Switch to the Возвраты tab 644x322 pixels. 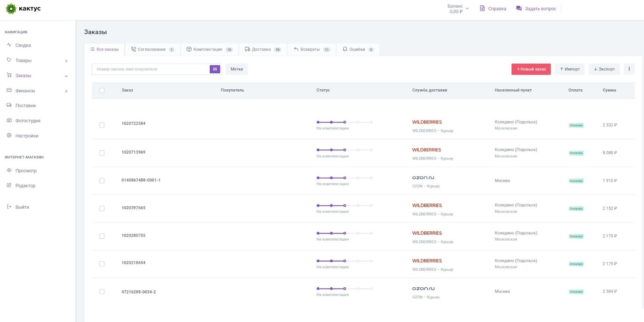pyautogui.click(x=312, y=49)
